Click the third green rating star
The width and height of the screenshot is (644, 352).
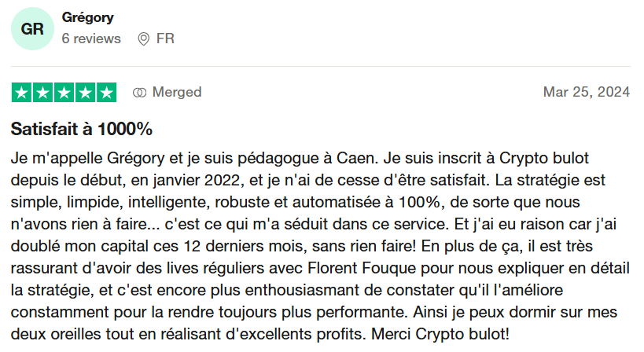point(64,92)
